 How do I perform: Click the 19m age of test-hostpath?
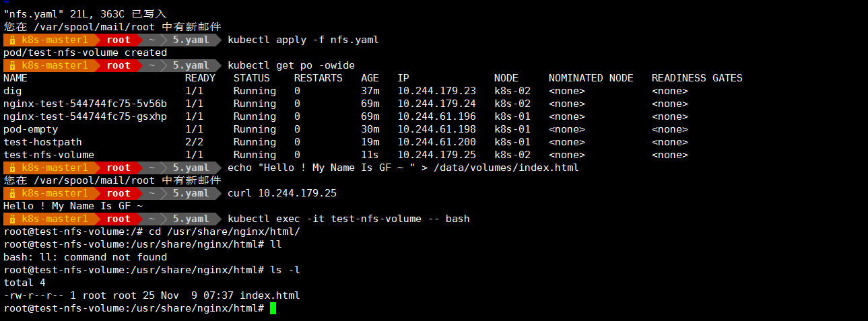pos(370,142)
